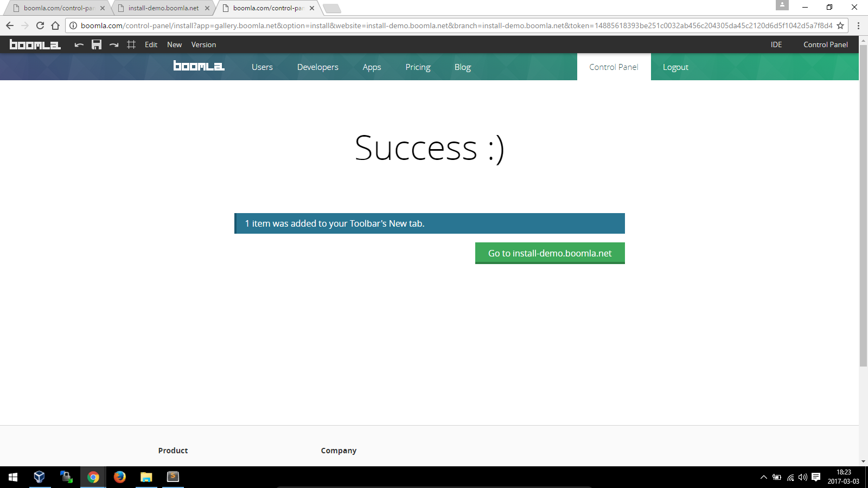Open the Chrome three-dot menu
The width and height of the screenshot is (868, 488).
pos(858,25)
